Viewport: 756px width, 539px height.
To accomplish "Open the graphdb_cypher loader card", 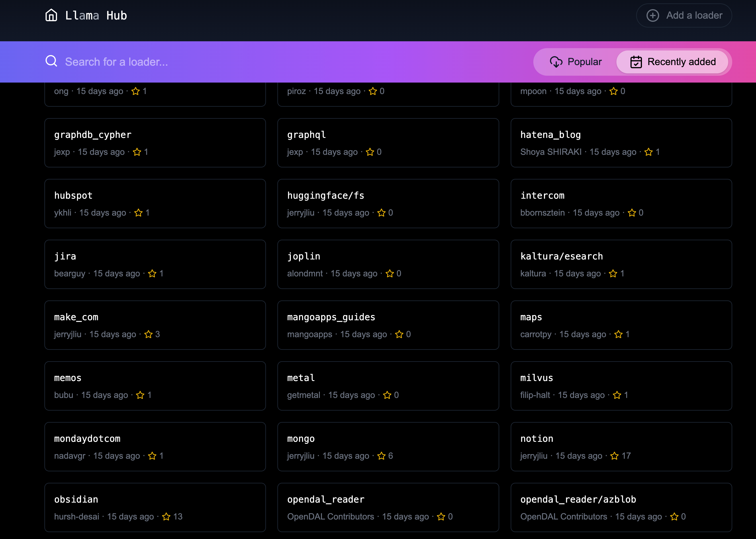I will (155, 143).
